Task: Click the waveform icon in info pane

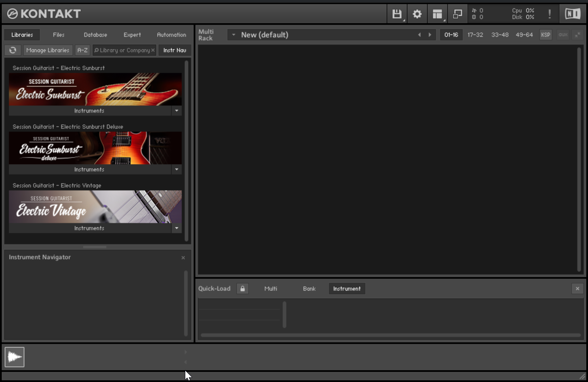Action: pyautogui.click(x=15, y=357)
